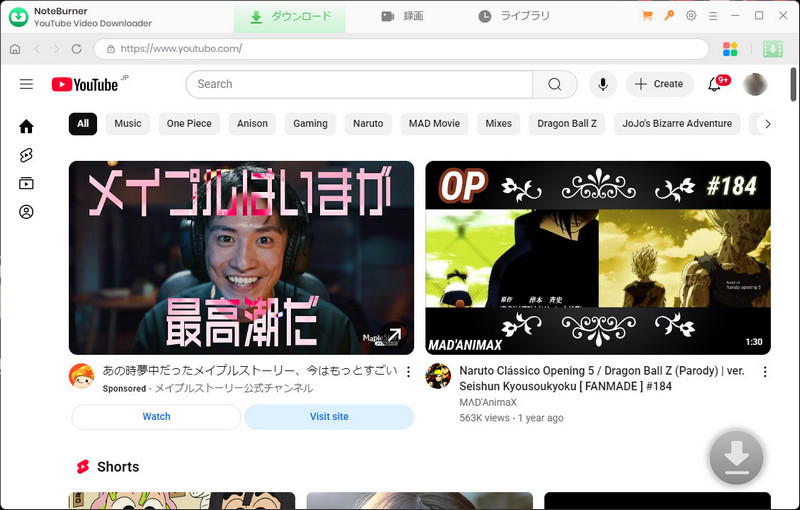Viewport: 800px width, 510px height.
Task: Open options menu for sponsored MapleStory ad
Action: [408, 372]
